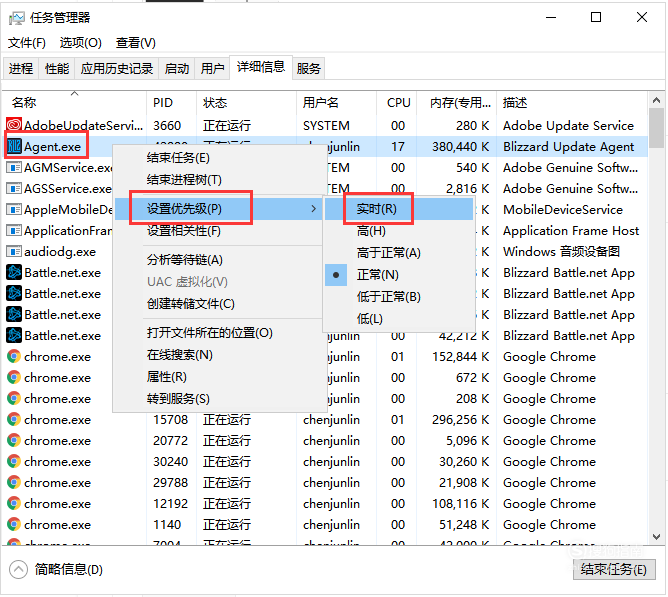Open the File (文件) menu
Image resolution: width=668 pixels, height=597 pixels.
pos(27,43)
